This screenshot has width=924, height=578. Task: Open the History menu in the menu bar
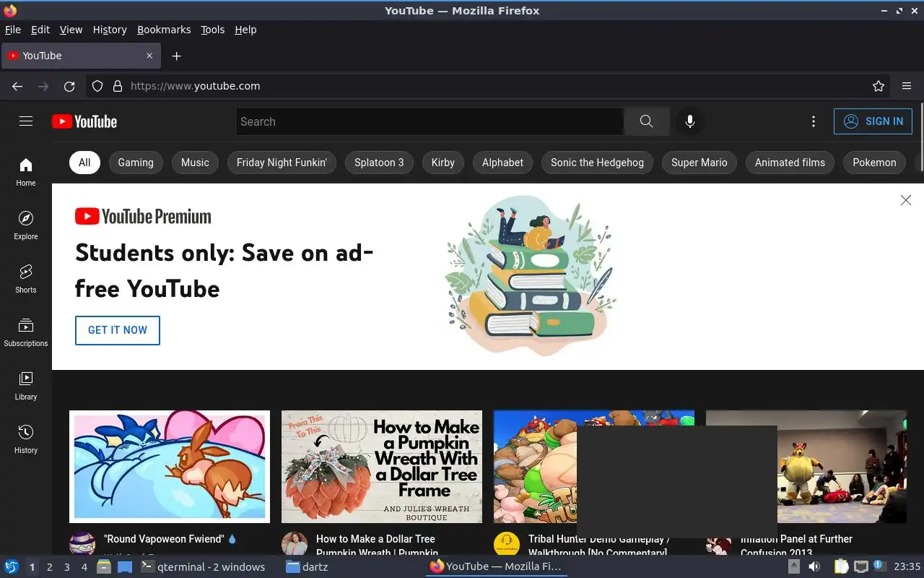pos(110,30)
